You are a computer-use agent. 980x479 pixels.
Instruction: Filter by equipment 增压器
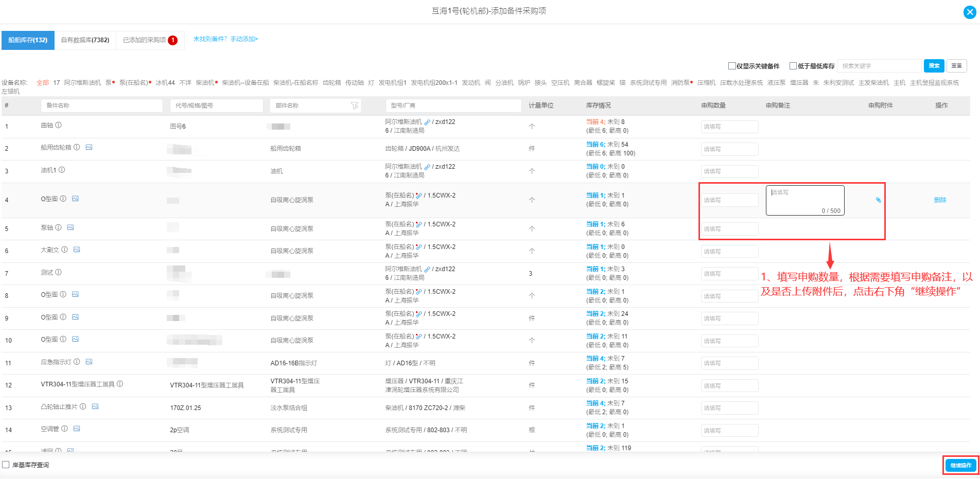pyautogui.click(x=799, y=83)
